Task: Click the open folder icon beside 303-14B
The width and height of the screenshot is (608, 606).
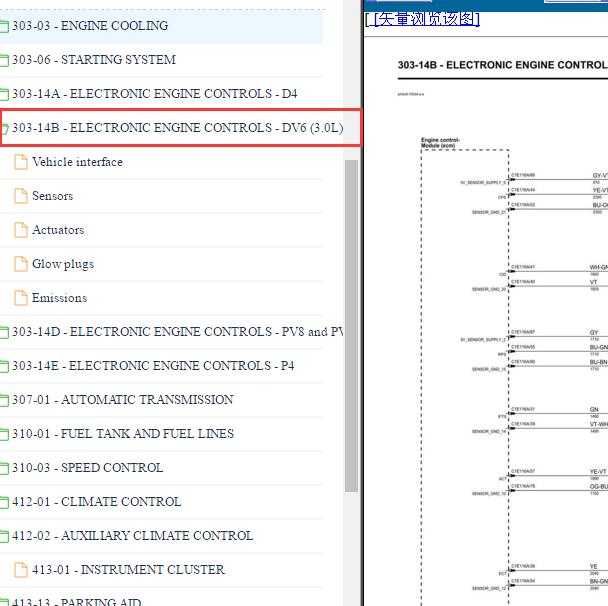Action: point(5,128)
